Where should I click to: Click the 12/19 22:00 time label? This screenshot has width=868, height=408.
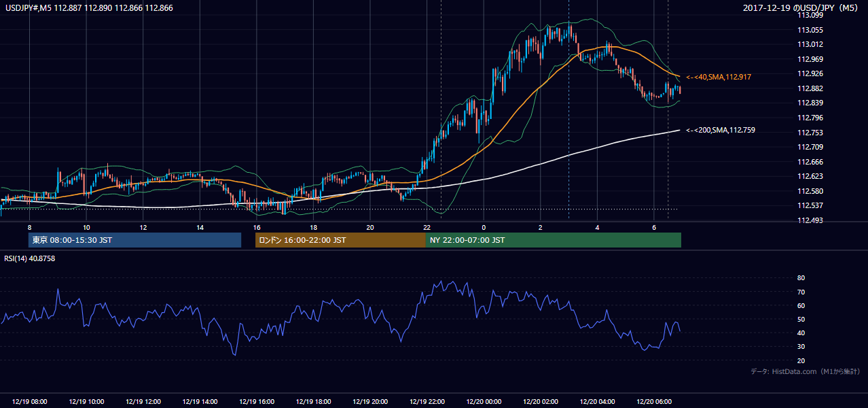point(427,402)
